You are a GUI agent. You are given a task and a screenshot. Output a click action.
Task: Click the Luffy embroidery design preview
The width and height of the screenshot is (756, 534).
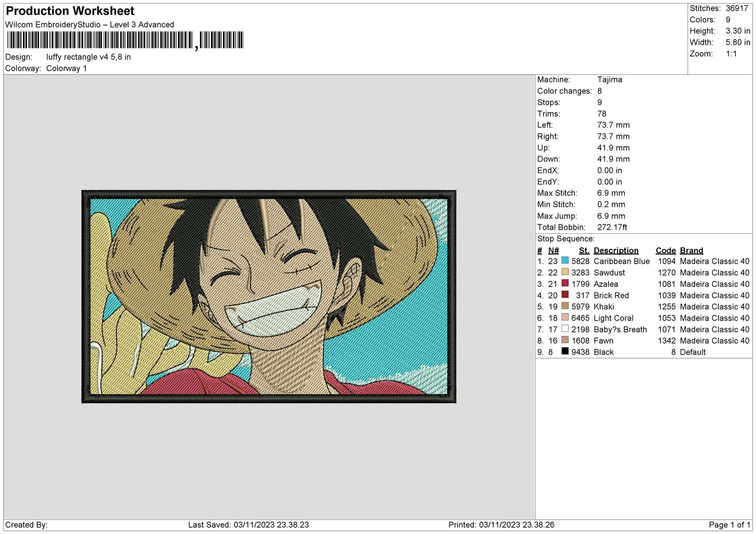tap(269, 297)
